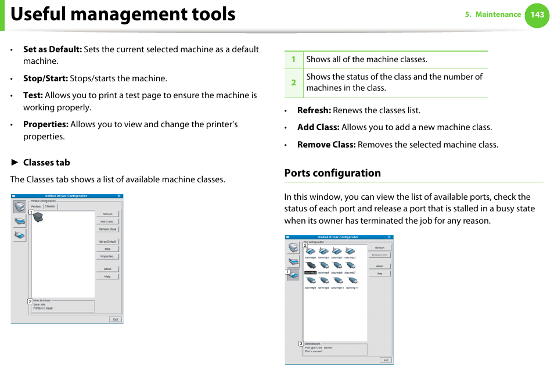Image resolution: width=554 pixels, height=392 pixels.
Task: Open Properties in the Classes window
Action: (x=107, y=256)
